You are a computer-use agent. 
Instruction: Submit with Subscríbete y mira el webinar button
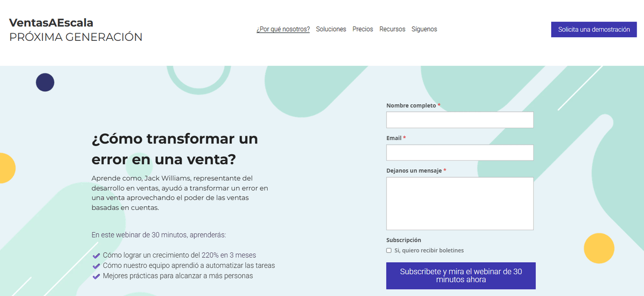click(x=461, y=276)
